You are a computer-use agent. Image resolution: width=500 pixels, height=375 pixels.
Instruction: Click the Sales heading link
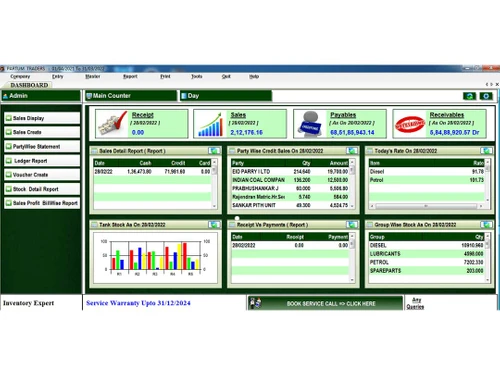[238, 115]
